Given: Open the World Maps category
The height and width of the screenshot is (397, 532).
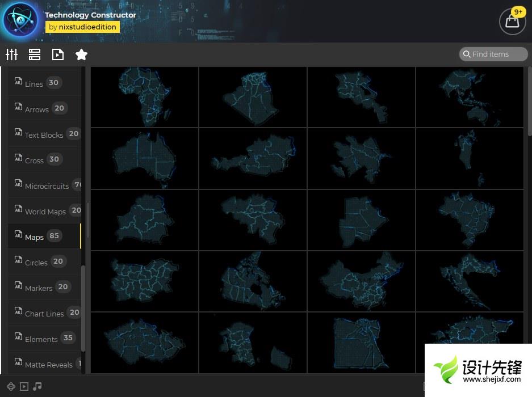Looking at the screenshot, I should point(45,211).
